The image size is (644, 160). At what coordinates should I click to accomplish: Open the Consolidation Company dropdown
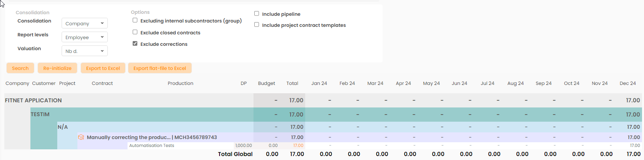84,23
